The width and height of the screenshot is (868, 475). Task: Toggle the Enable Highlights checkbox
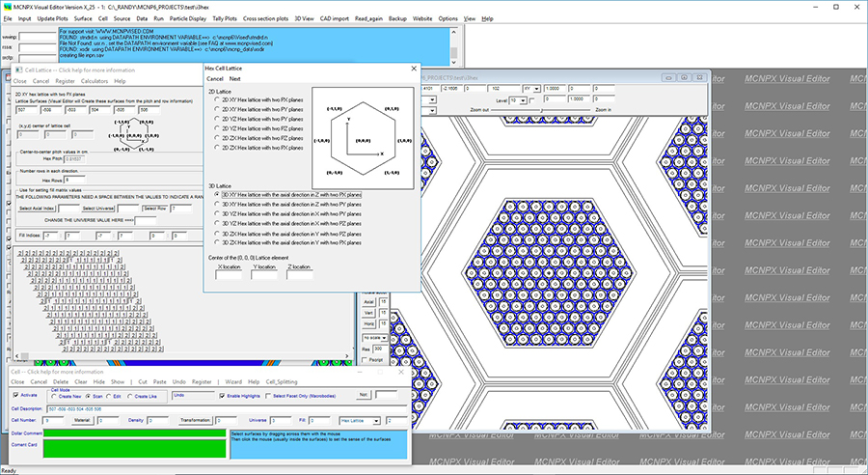coord(223,395)
